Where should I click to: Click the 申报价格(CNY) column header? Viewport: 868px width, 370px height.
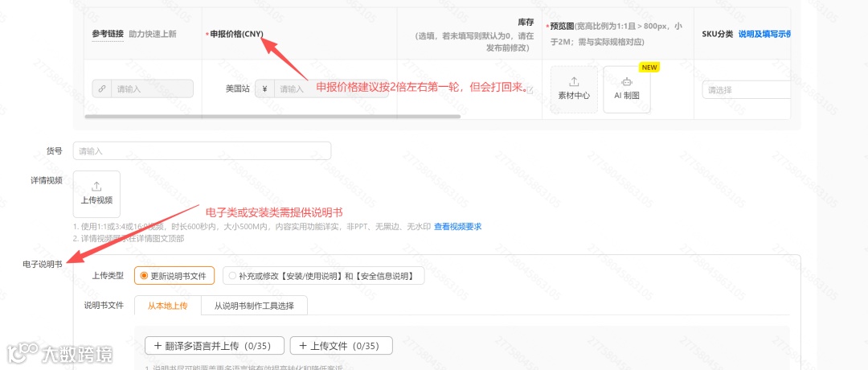click(x=236, y=34)
